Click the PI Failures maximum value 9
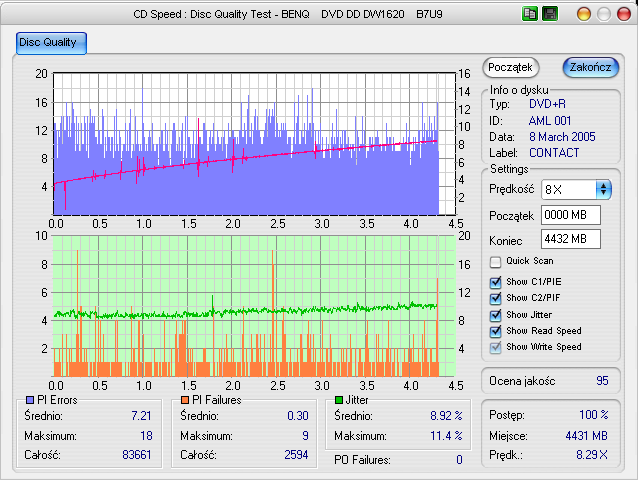Viewport: 638px width, 480px height. tap(305, 436)
